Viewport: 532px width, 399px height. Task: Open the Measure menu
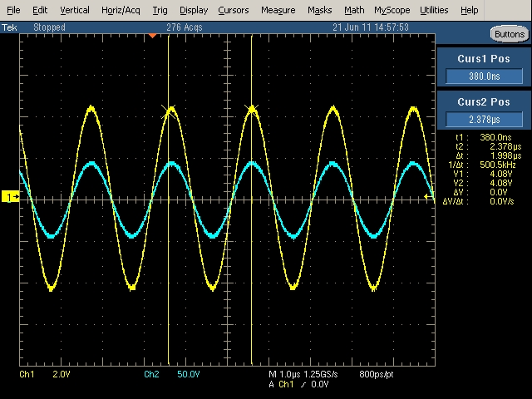click(x=278, y=10)
